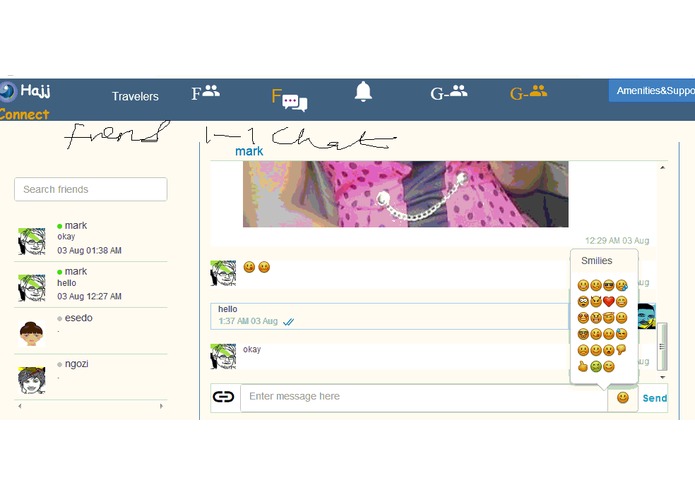
Task: Open the Travelers menu item
Action: point(135,96)
